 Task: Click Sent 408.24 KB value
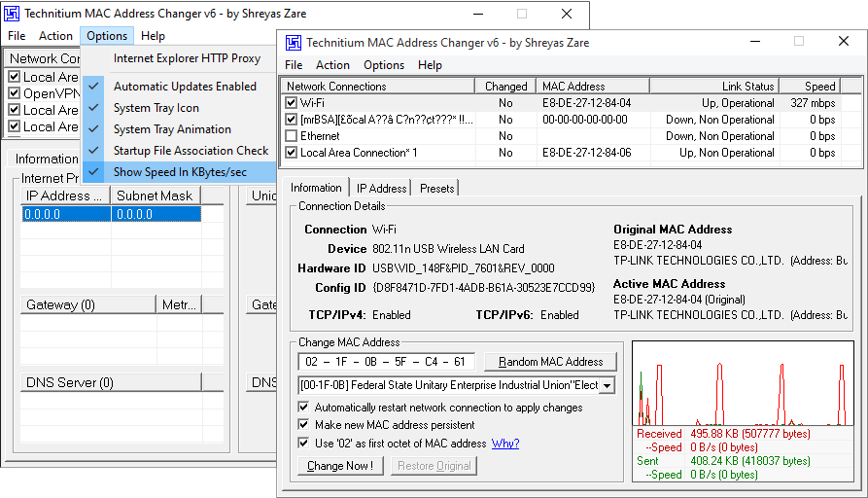[x=750, y=461]
